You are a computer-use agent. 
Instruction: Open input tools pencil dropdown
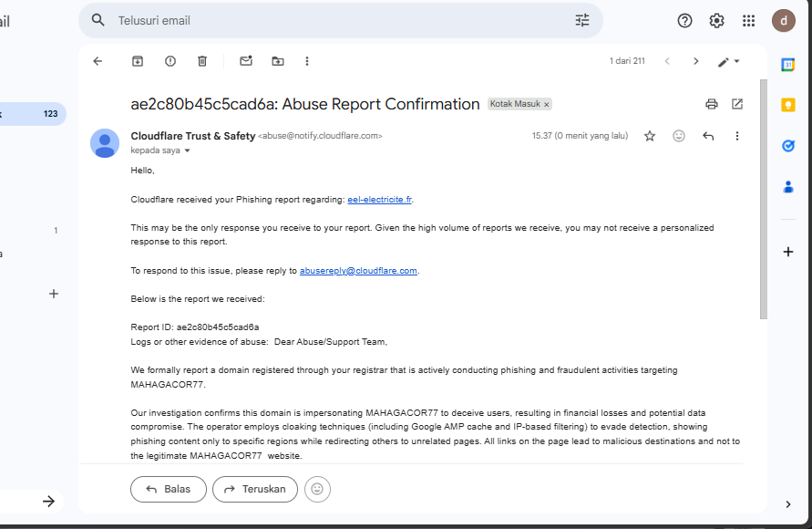point(729,62)
